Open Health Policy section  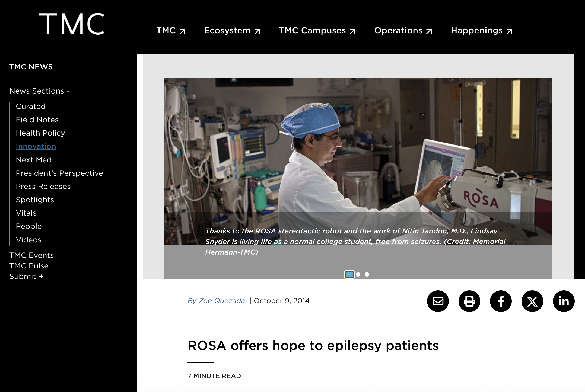[40, 133]
